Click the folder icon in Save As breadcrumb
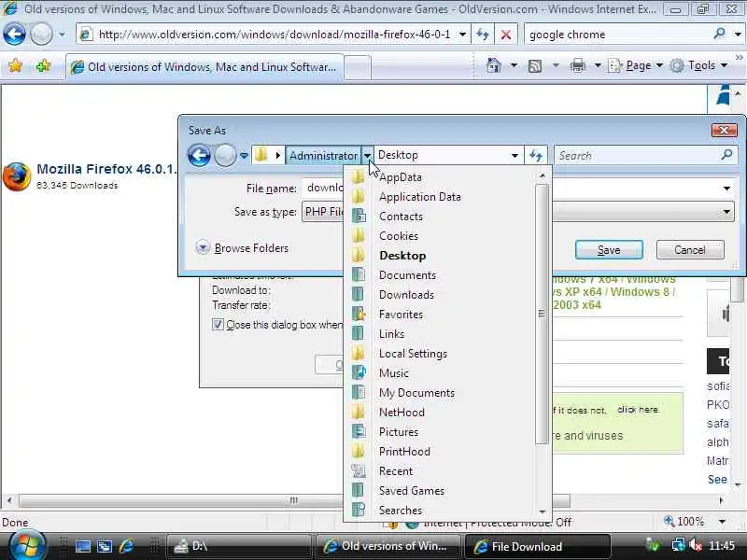Screen dimensions: 747x560 click(x=261, y=155)
